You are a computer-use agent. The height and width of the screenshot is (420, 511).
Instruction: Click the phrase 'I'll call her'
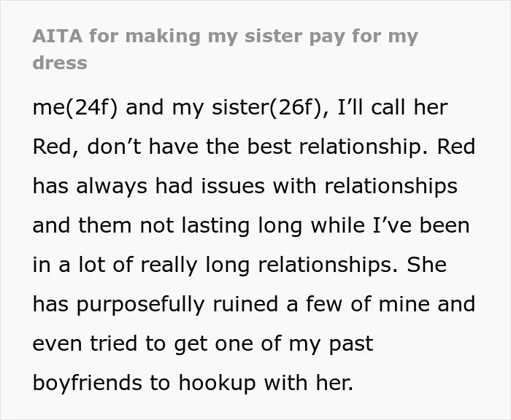(393, 107)
